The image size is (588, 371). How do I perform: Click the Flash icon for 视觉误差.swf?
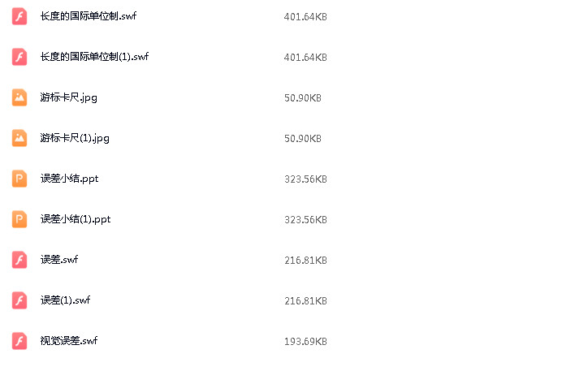point(19,341)
